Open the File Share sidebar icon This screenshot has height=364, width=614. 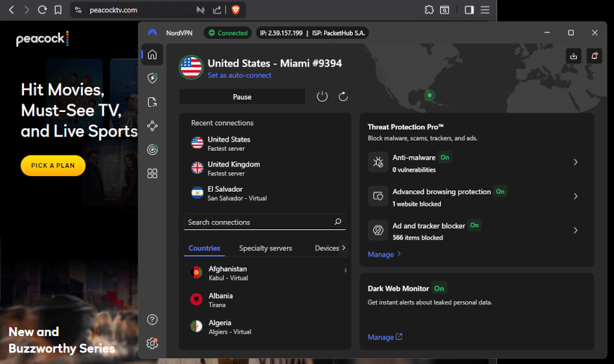152,102
